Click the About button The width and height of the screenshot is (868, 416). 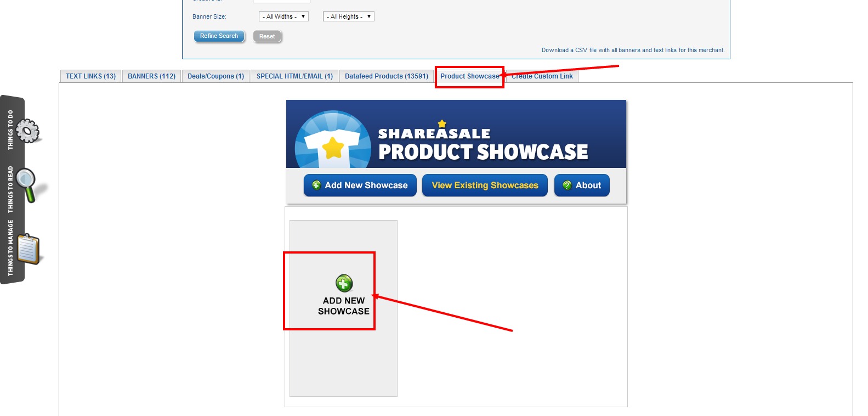(582, 185)
